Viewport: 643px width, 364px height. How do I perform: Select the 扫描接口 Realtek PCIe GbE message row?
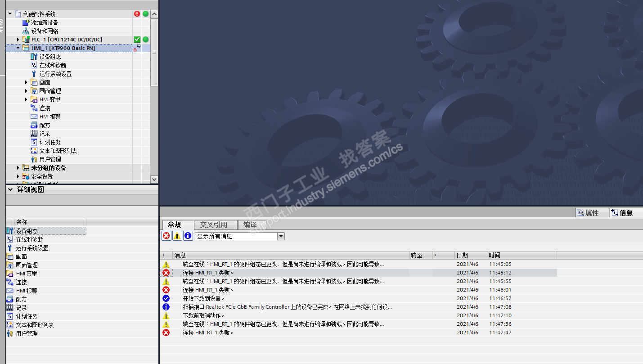click(359, 307)
